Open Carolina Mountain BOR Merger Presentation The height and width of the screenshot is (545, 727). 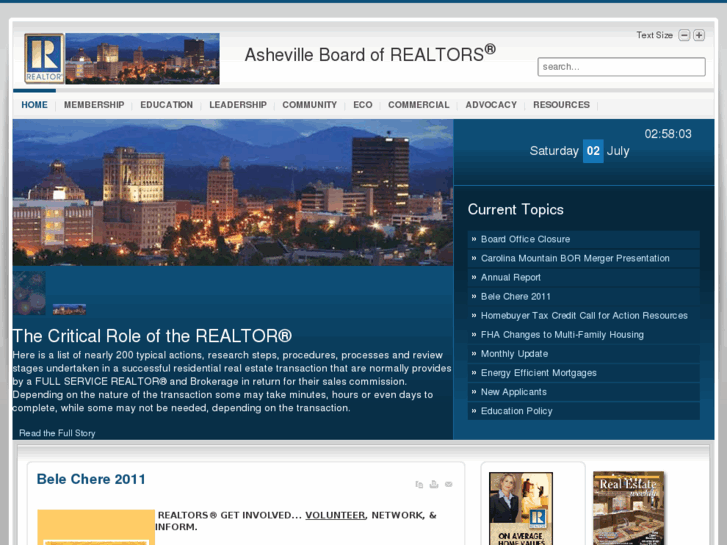coord(584,258)
